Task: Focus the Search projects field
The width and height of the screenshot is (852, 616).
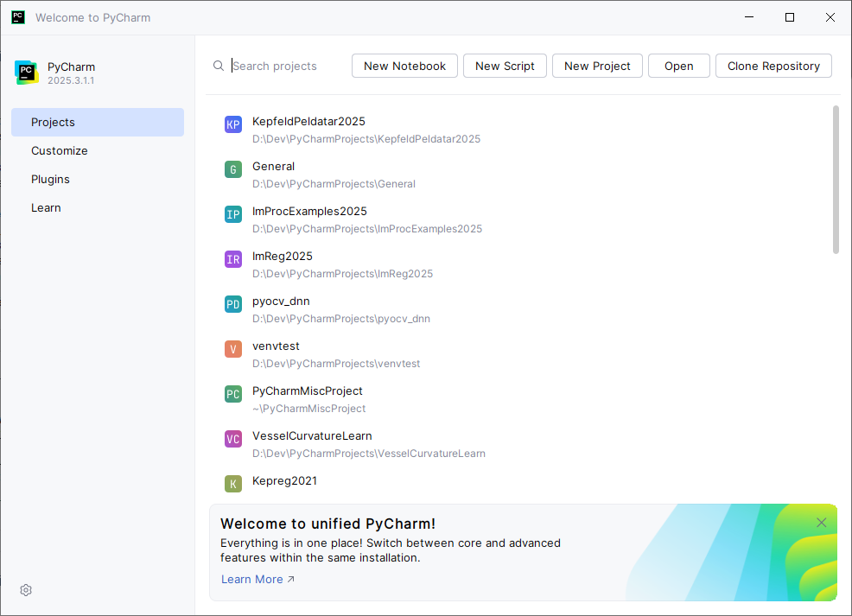Action: pyautogui.click(x=285, y=67)
